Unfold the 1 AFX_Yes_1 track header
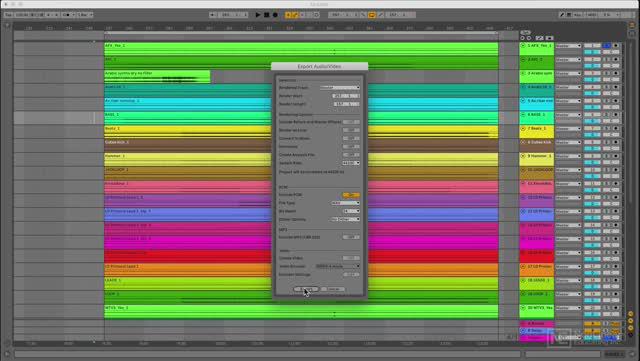The height and width of the screenshot is (361, 640). [523, 46]
